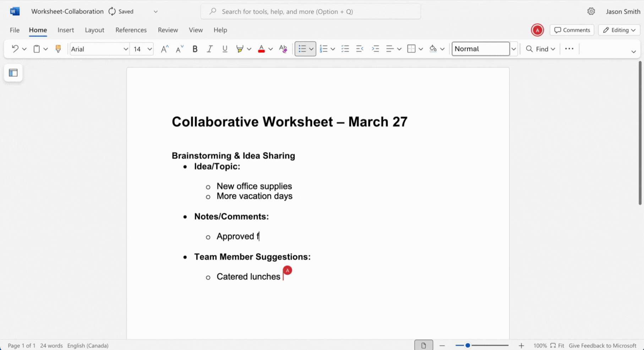Toggle Bold formatting
644x350 pixels.
195,49
